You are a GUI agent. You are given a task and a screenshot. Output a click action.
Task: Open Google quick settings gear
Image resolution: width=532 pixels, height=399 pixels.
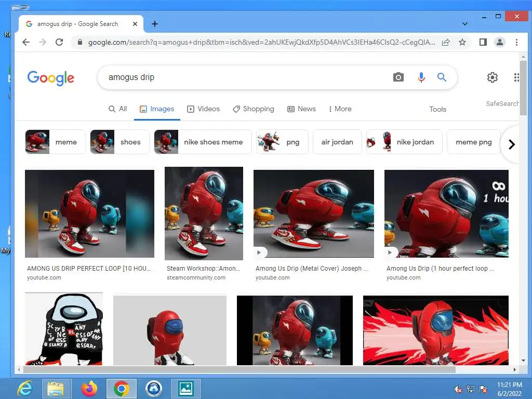pos(493,77)
